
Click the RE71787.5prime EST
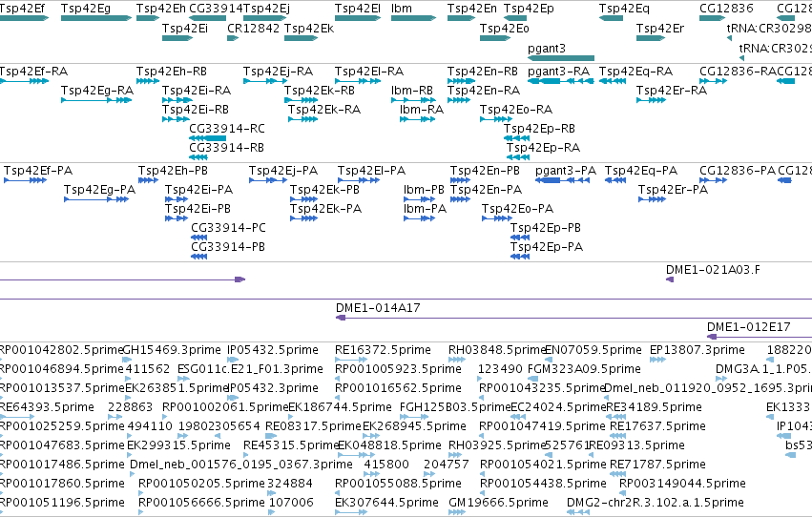point(617,474)
